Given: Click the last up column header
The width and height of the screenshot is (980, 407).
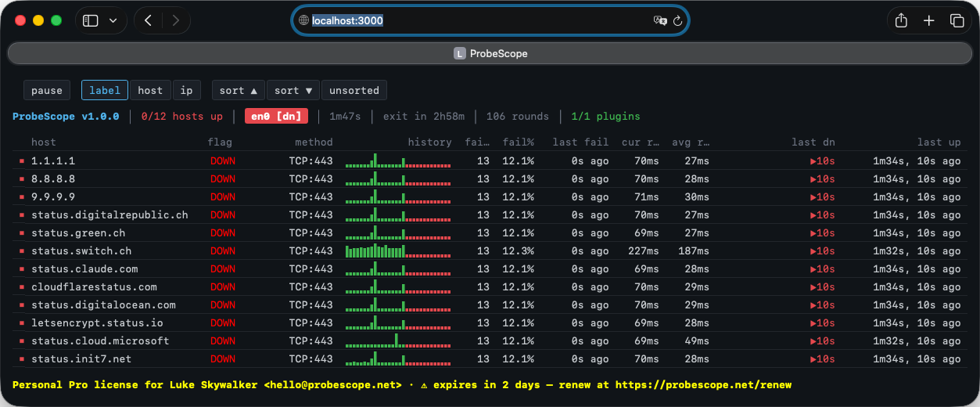Looking at the screenshot, I should tap(939, 142).
